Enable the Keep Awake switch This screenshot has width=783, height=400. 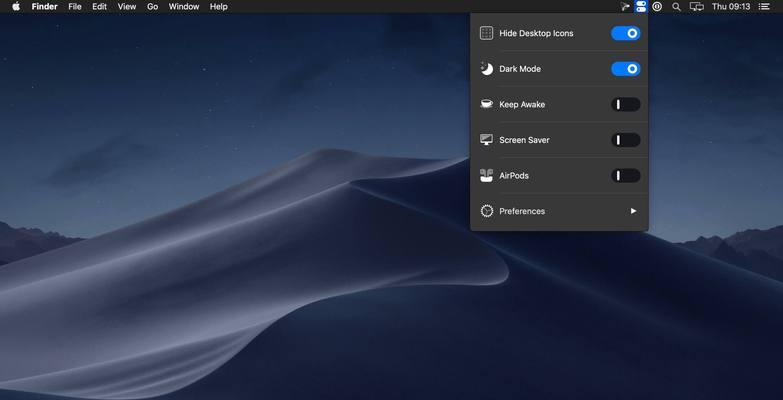coord(626,104)
